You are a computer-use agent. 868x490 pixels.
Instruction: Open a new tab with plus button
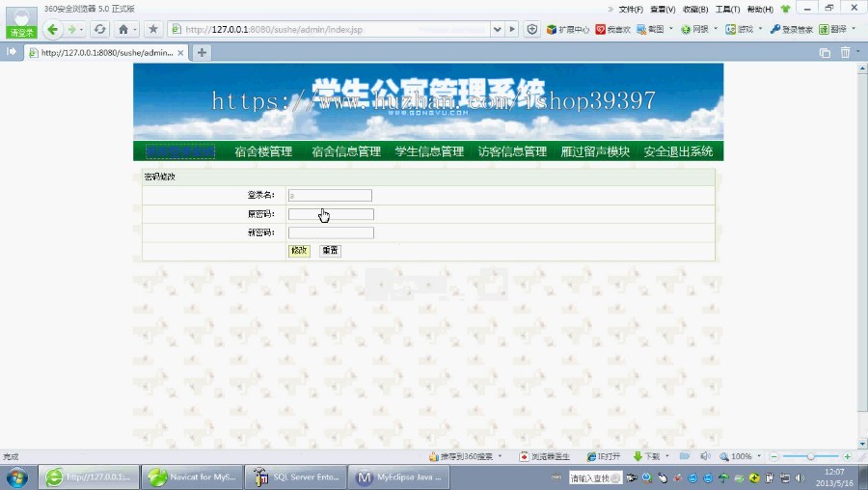point(203,53)
